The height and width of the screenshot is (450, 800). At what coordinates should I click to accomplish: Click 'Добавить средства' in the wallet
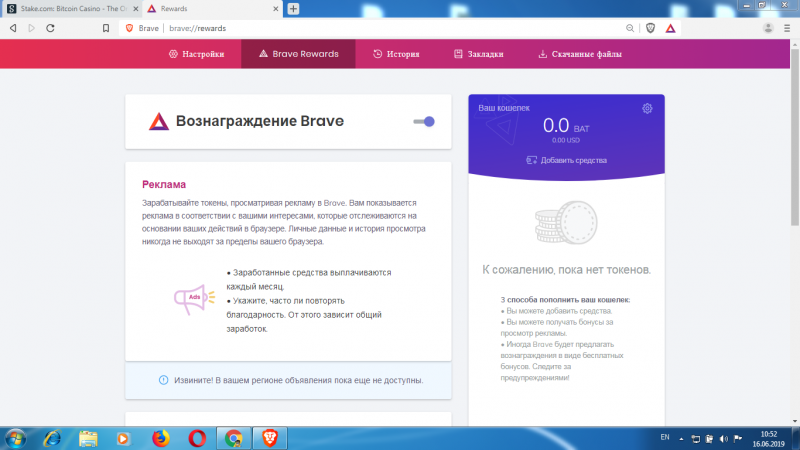point(566,160)
